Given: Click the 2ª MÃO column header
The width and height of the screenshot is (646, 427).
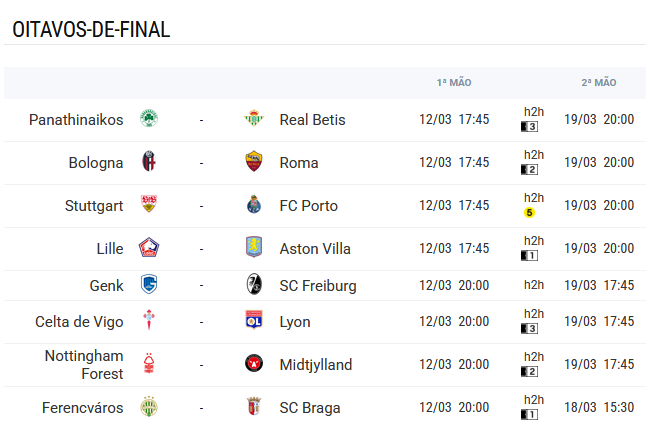Looking at the screenshot, I should 599,82.
